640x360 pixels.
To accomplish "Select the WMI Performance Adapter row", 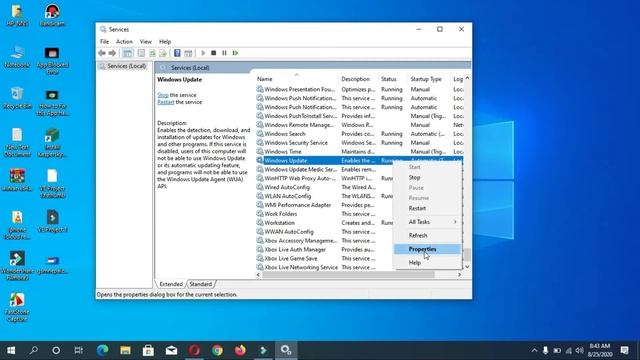I will coord(324,205).
